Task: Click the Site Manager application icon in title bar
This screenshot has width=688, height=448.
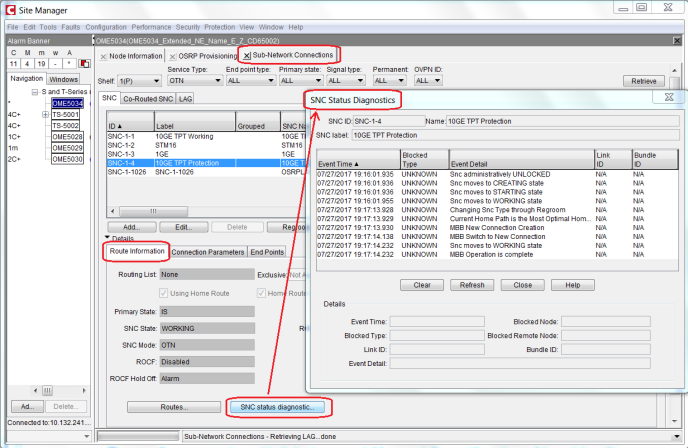Action: (11, 8)
